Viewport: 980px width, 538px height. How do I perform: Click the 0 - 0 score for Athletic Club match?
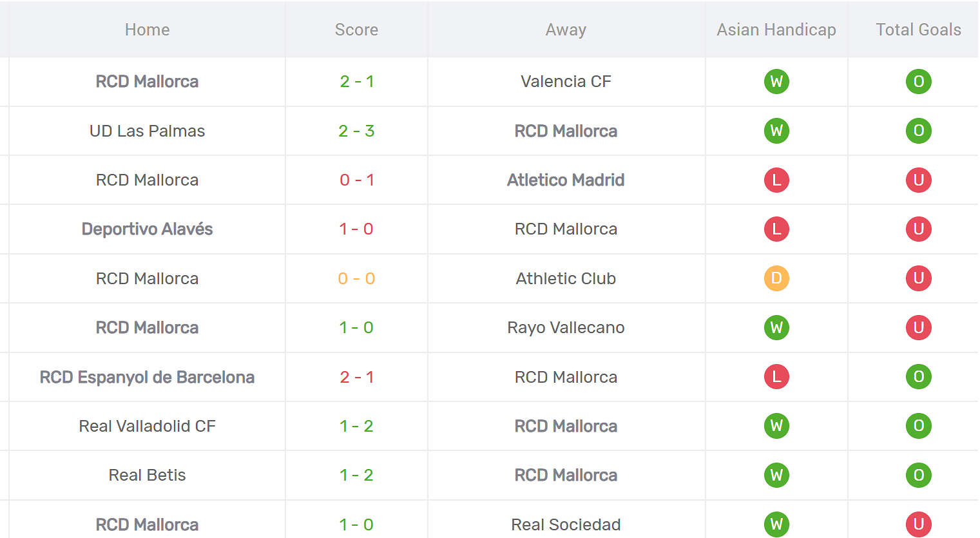tap(356, 278)
